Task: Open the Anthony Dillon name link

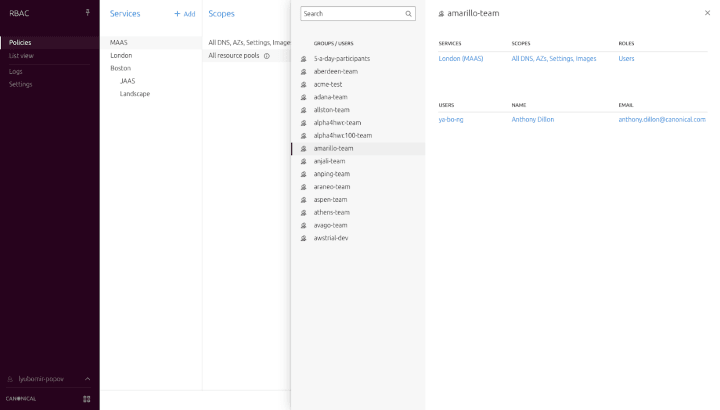Action: (x=533, y=119)
